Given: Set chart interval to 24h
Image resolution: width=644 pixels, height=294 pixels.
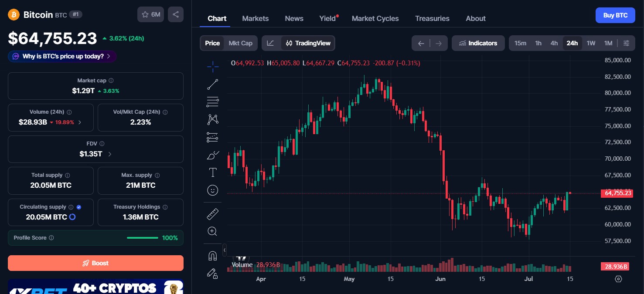Looking at the screenshot, I should [x=572, y=43].
